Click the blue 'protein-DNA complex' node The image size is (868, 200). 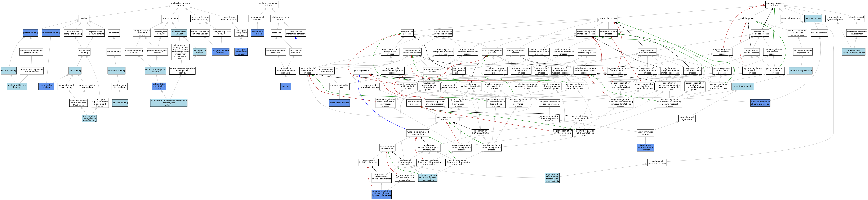(257, 33)
